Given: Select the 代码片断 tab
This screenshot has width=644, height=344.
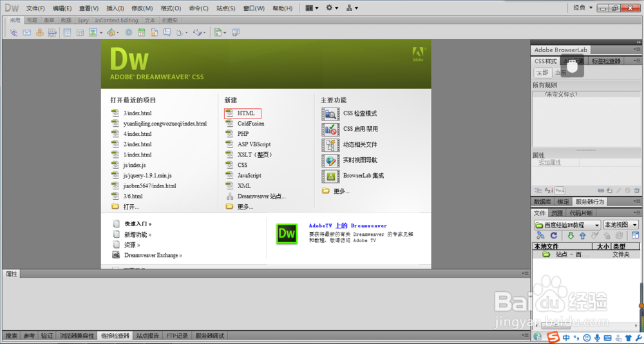Looking at the screenshot, I should (x=581, y=213).
